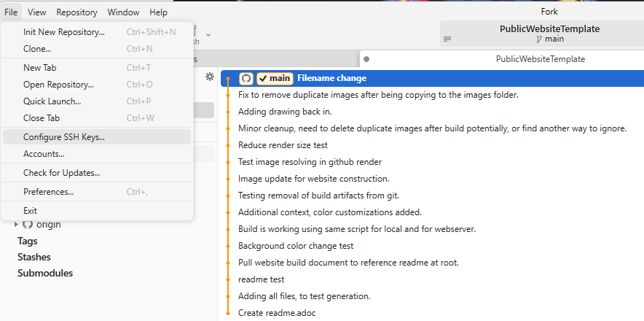The width and height of the screenshot is (644, 321).
Task: Select the 'Adding drawing back in.' commit
Action: 285,112
